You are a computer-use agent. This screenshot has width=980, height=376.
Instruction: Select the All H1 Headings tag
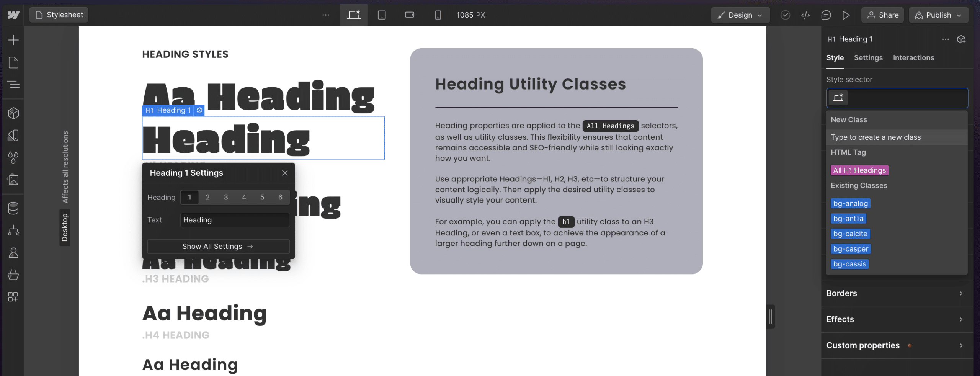coord(859,170)
